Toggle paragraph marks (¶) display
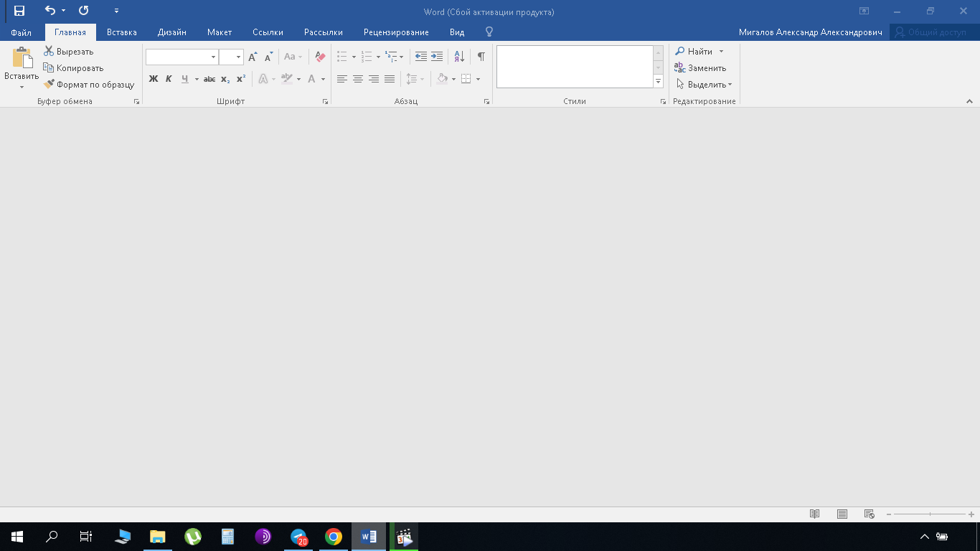Viewport: 980px width, 551px height. tap(481, 57)
